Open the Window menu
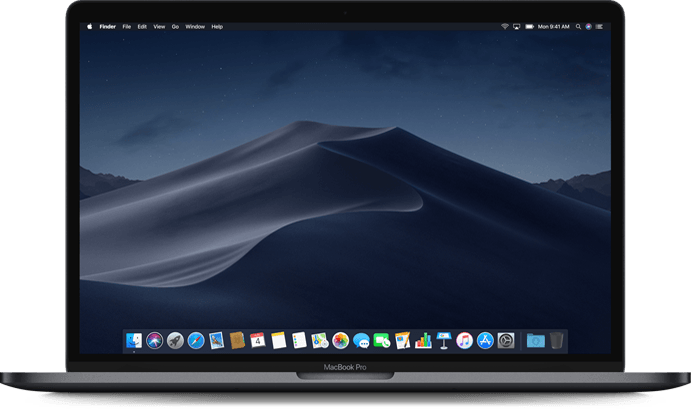The width and height of the screenshot is (691, 409). [x=195, y=26]
